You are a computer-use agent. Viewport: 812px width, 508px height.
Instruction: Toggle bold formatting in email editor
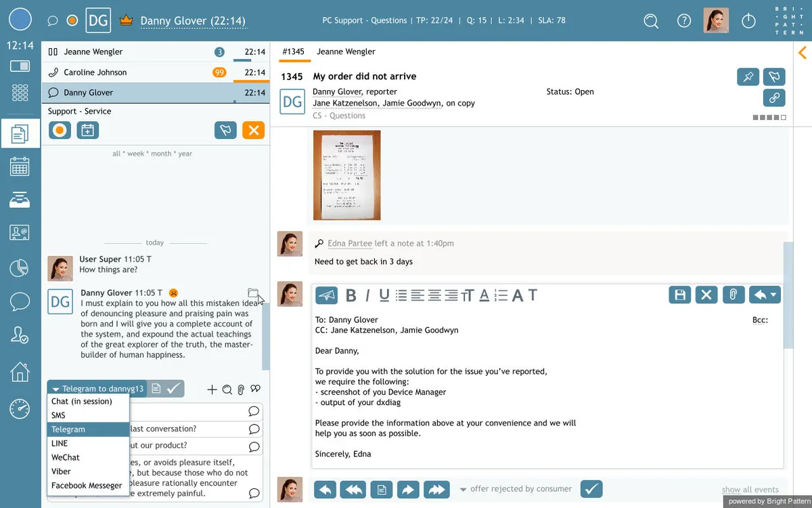(351, 295)
